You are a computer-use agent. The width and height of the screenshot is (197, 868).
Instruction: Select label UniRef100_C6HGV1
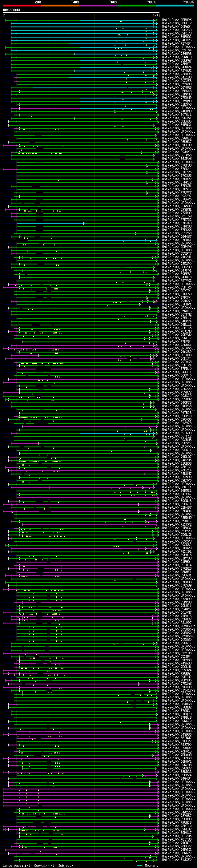tap(176, 761)
